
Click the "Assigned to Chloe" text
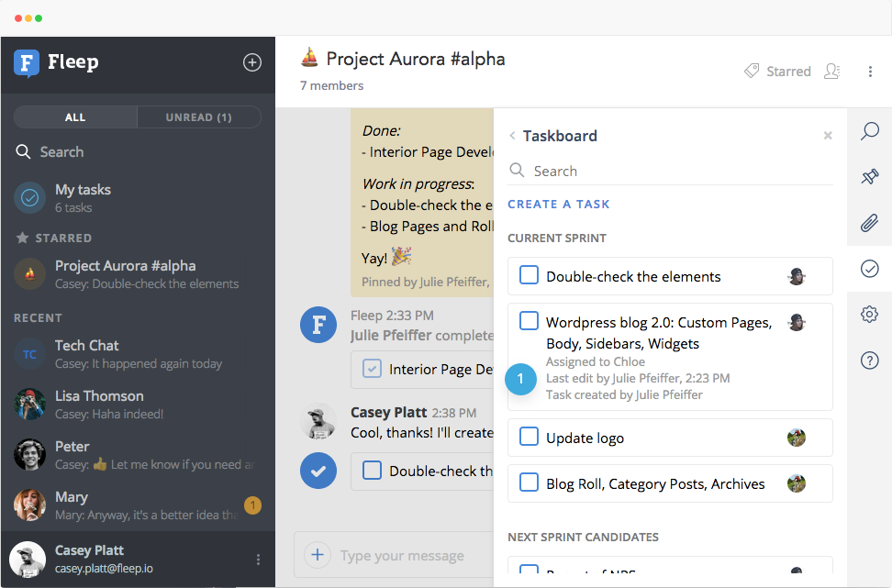click(595, 361)
